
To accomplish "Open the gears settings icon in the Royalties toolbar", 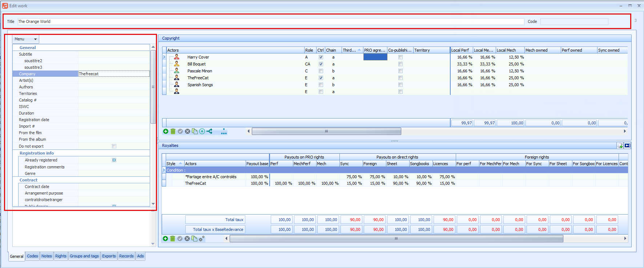I will (202, 239).
